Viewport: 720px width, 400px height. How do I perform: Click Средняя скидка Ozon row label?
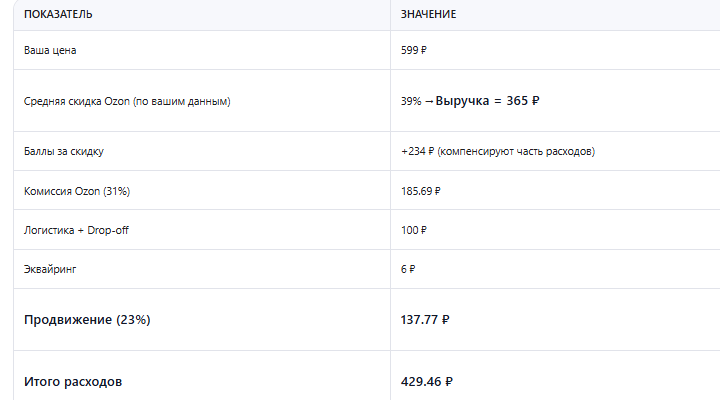pyautogui.click(x=127, y=101)
